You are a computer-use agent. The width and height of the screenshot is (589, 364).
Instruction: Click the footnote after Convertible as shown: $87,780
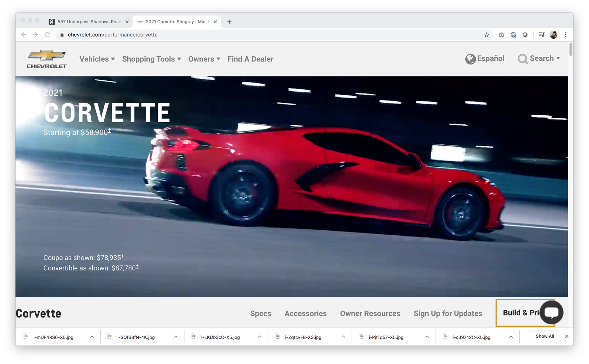(137, 266)
